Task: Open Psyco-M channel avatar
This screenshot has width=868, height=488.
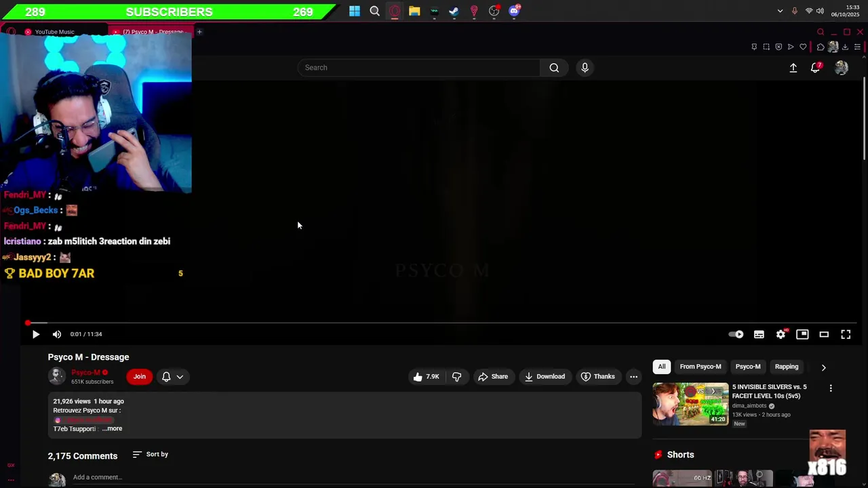Action: 57,376
